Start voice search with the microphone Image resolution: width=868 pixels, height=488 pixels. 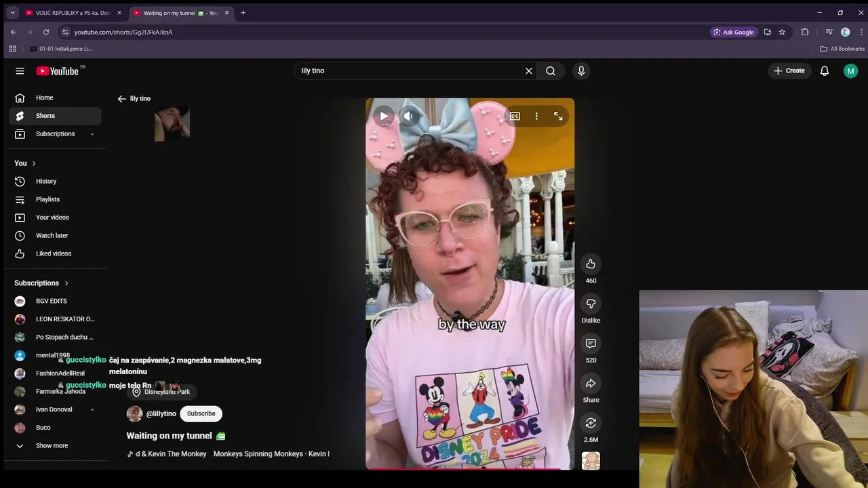tap(581, 70)
